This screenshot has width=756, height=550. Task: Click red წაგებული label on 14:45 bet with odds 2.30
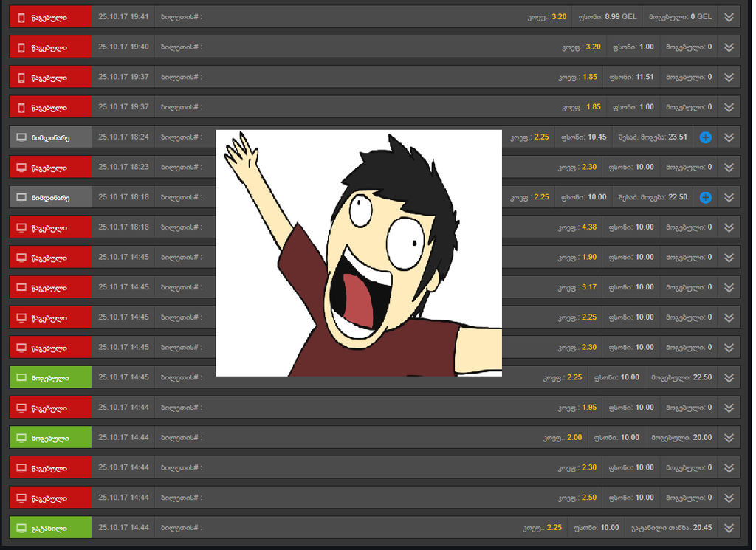pyautogui.click(x=49, y=348)
